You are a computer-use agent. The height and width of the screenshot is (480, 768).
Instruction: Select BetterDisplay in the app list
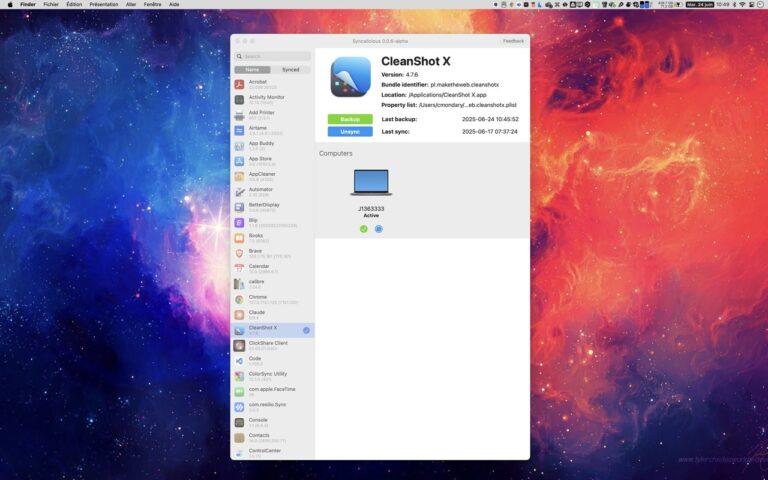click(x=272, y=207)
